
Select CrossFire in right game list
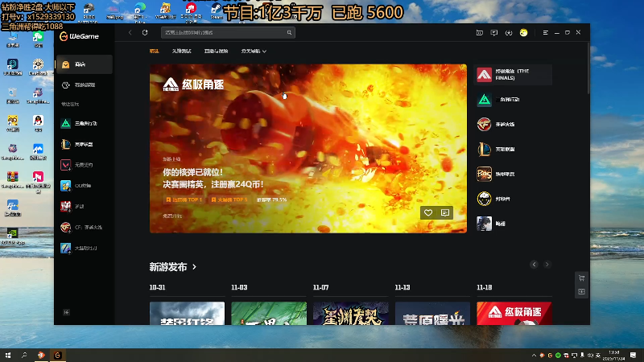513,124
